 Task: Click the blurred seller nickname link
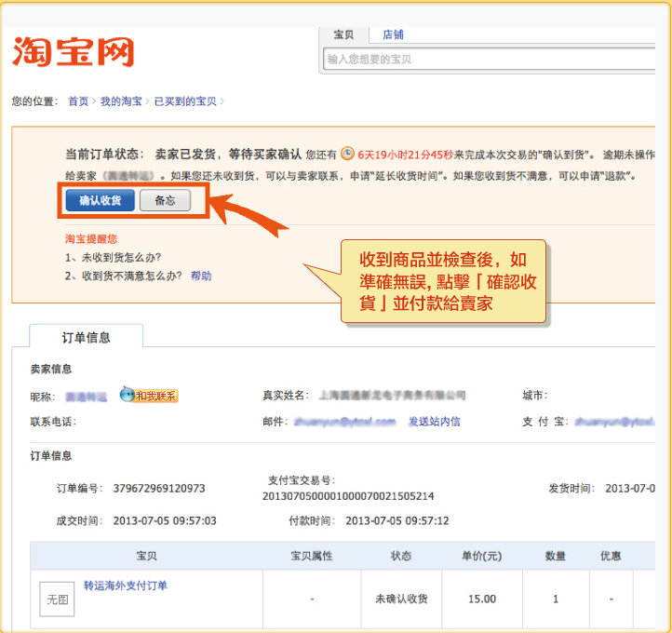point(87,397)
